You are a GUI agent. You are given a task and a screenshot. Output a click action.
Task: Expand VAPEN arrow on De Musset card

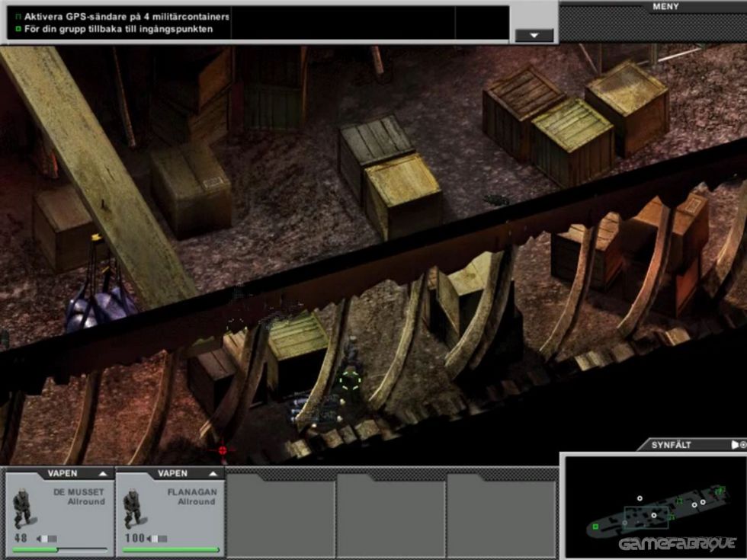103,474
